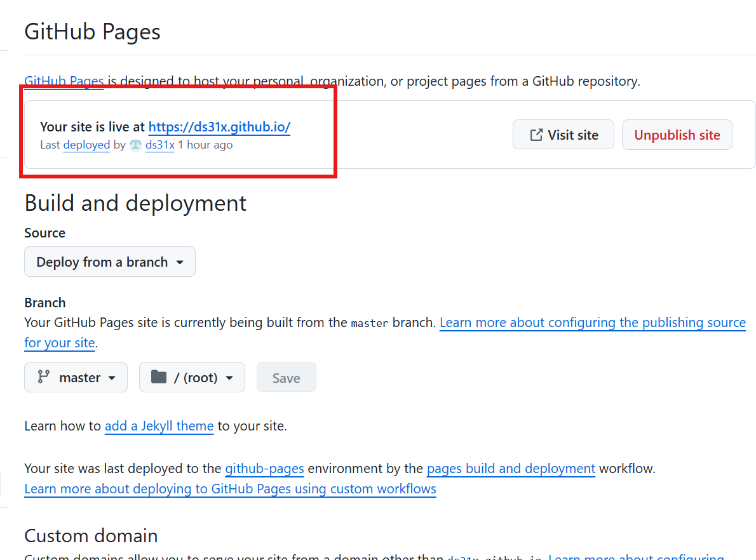Click the 'Source' label text
The width and height of the screenshot is (756, 560).
(x=45, y=233)
